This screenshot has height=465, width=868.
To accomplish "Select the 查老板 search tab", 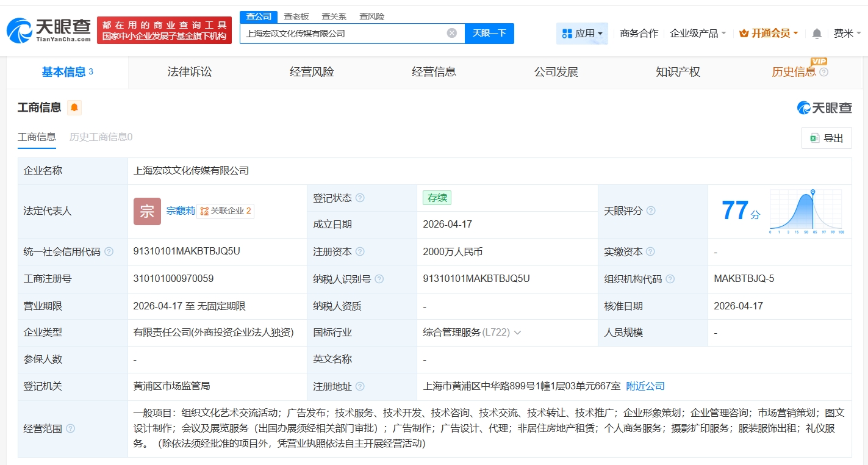I will (296, 16).
